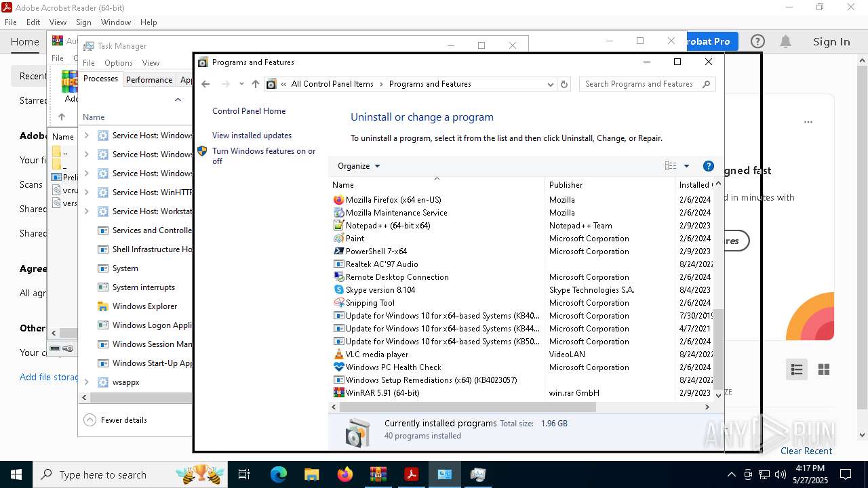Switch Acrobat recent files to grid view
This screenshot has height=488, width=868.
click(x=824, y=369)
